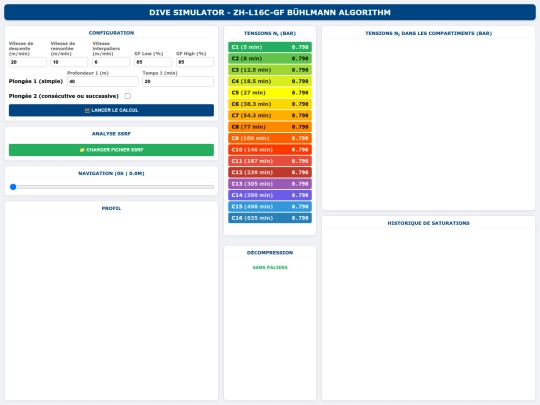The image size is (540, 405).
Task: Click the TENSIONS N₂ DANS LES COMPARTIMENTS heading
Action: (x=428, y=33)
